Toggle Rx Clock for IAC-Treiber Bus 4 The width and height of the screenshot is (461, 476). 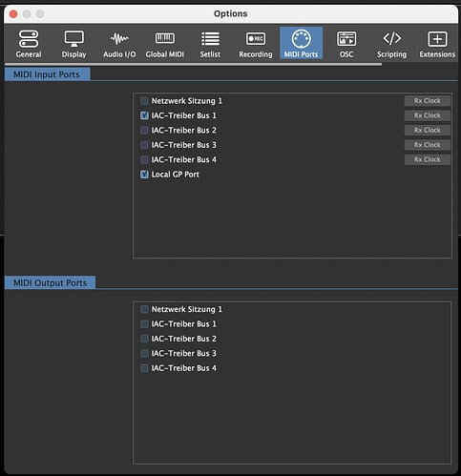[x=428, y=159]
